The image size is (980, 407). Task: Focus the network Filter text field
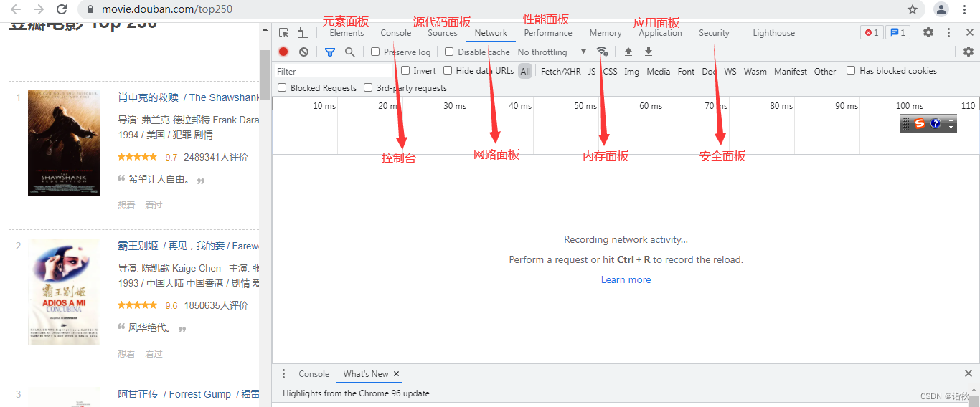tap(334, 71)
